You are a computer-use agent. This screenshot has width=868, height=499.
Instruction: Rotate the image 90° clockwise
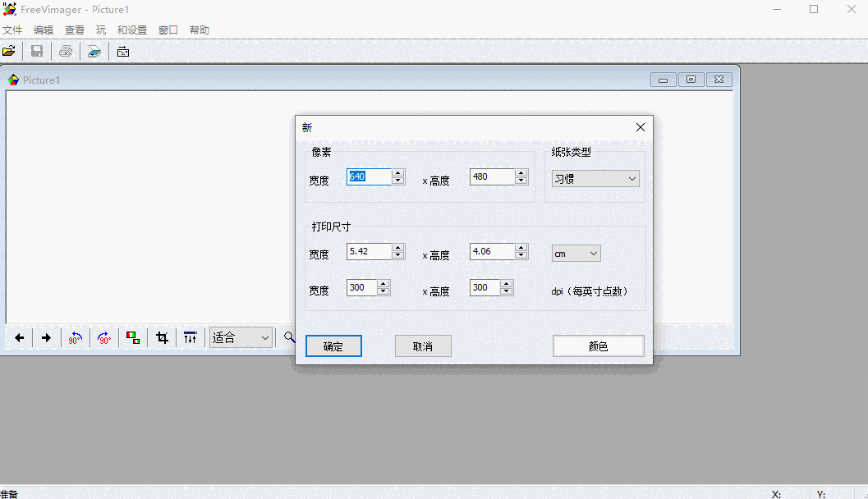tap(103, 337)
